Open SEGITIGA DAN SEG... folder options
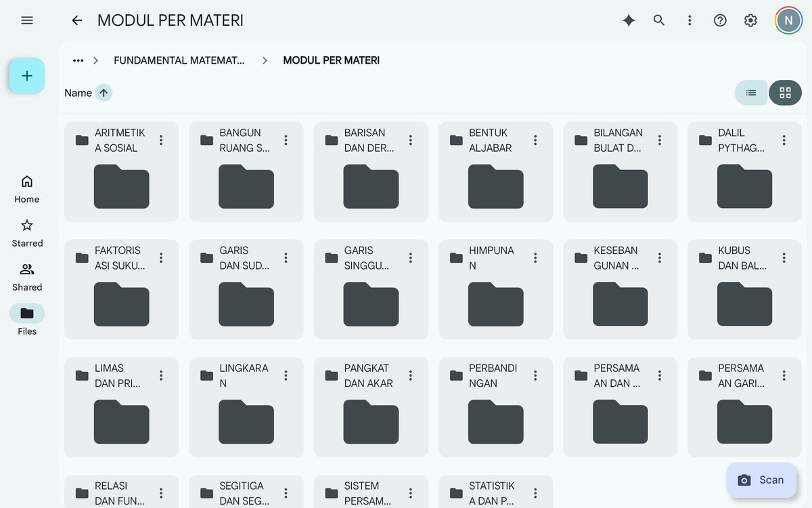This screenshot has height=508, width=812. click(x=286, y=494)
